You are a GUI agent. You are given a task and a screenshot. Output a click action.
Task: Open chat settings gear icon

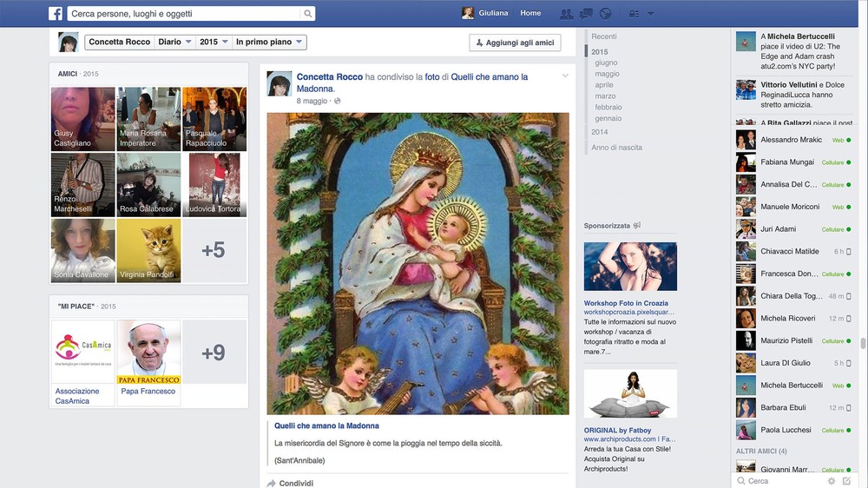click(x=832, y=481)
